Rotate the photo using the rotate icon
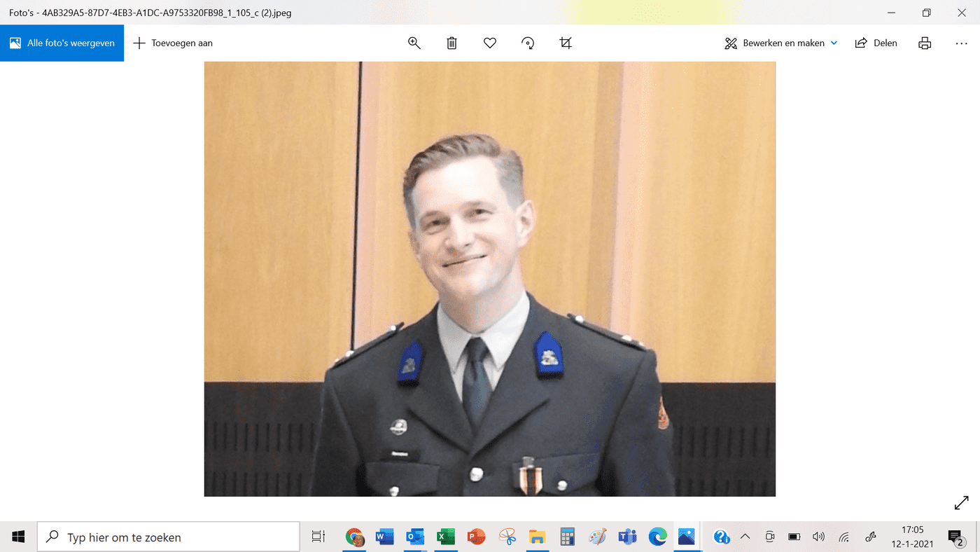The width and height of the screenshot is (980, 552). pyautogui.click(x=528, y=43)
